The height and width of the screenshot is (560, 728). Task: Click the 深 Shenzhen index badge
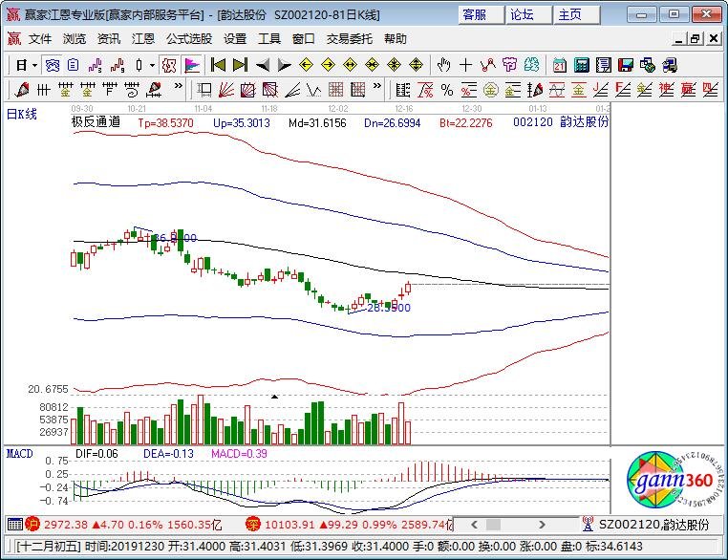(253, 525)
